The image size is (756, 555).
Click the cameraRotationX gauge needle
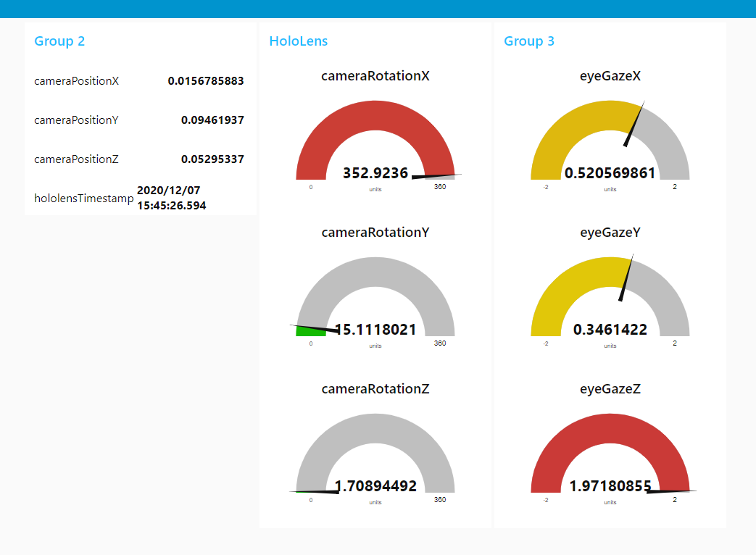click(435, 176)
